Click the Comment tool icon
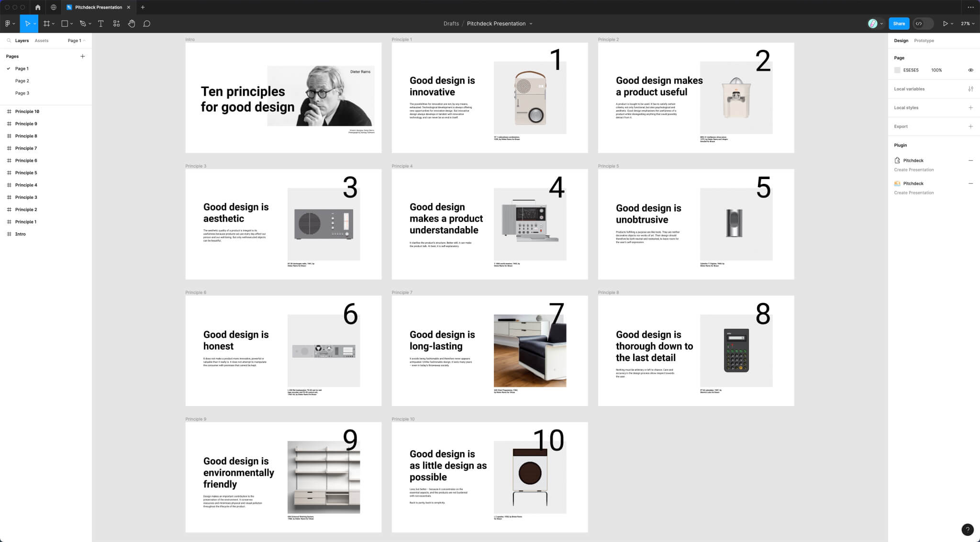Image resolution: width=980 pixels, height=542 pixels. point(147,23)
